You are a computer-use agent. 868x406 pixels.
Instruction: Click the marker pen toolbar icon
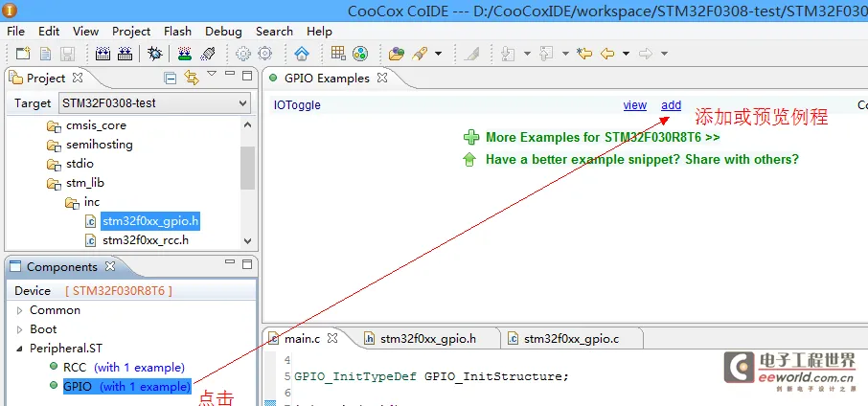click(421, 54)
